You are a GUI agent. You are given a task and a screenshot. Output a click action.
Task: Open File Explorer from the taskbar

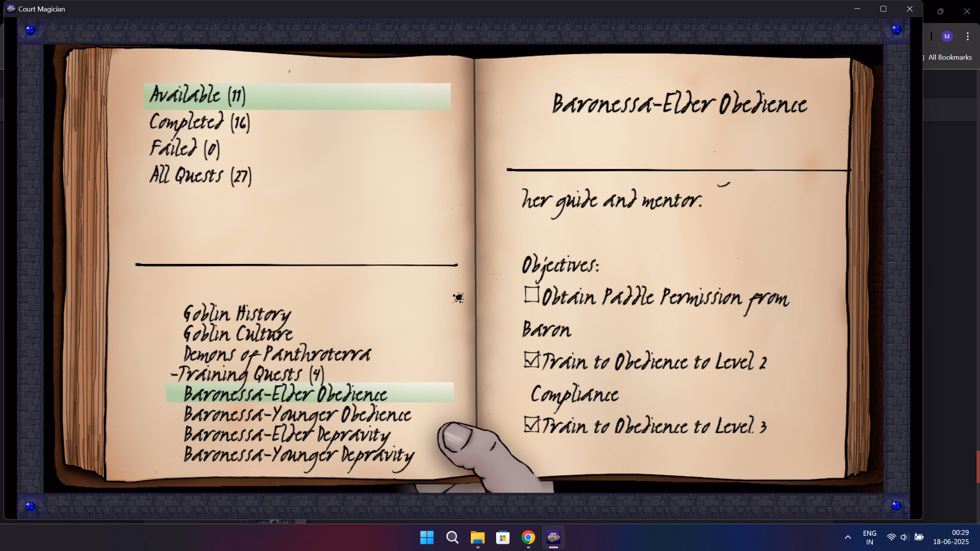pyautogui.click(x=477, y=537)
